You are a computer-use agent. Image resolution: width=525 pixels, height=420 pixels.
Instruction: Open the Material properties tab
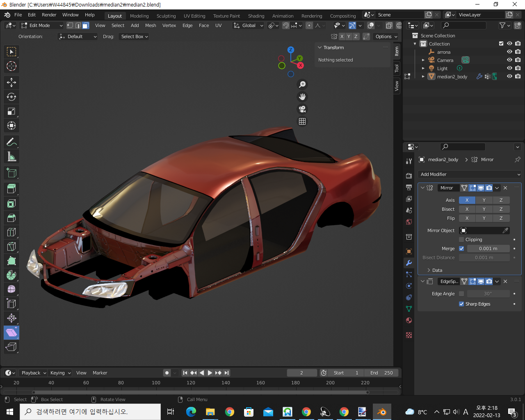(409, 320)
